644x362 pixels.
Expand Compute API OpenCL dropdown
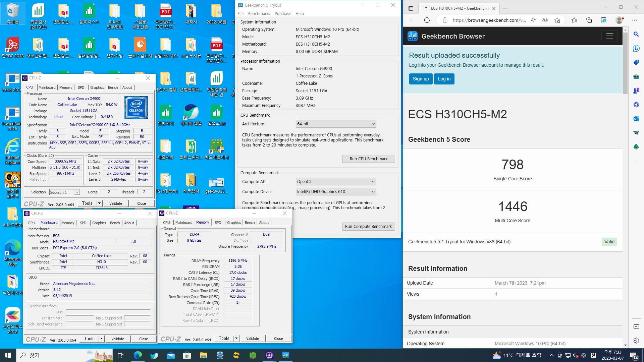pyautogui.click(x=336, y=182)
